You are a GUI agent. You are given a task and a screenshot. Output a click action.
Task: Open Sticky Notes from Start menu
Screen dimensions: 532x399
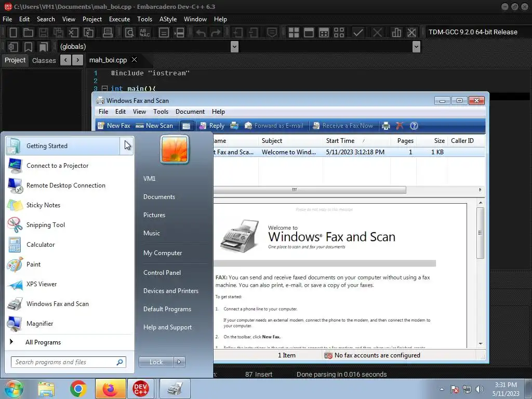click(x=70, y=205)
